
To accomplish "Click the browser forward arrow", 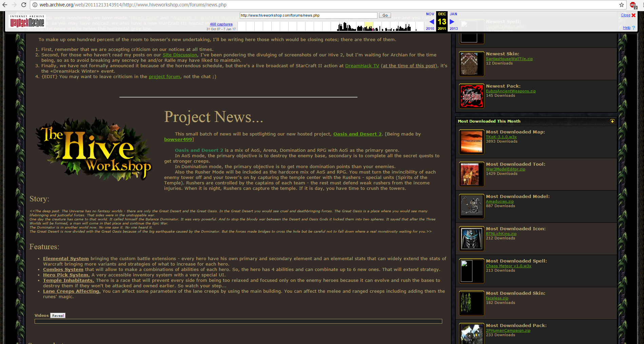I will (x=14, y=5).
